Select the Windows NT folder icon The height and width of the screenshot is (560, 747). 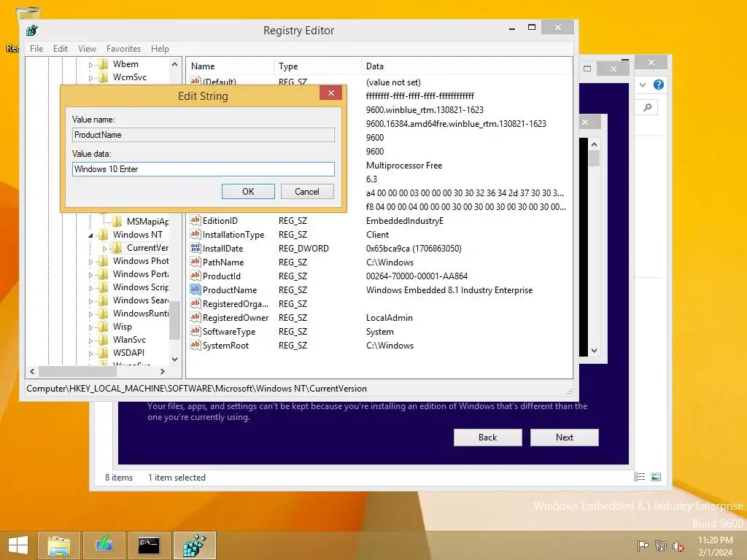[x=104, y=235]
